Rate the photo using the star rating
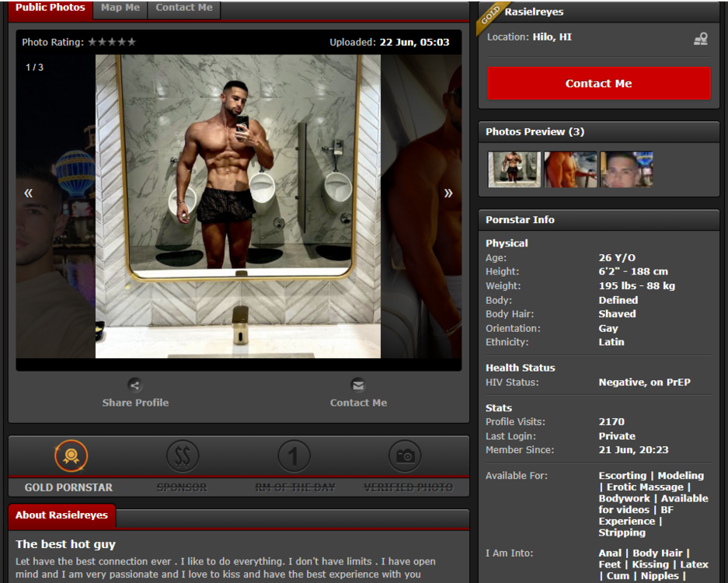728x583 pixels. [x=112, y=42]
